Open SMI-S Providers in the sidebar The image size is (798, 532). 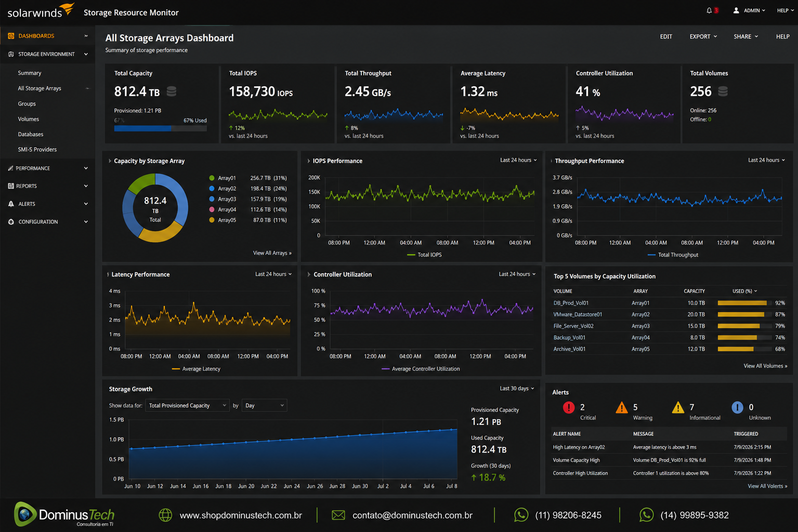[x=37, y=150]
